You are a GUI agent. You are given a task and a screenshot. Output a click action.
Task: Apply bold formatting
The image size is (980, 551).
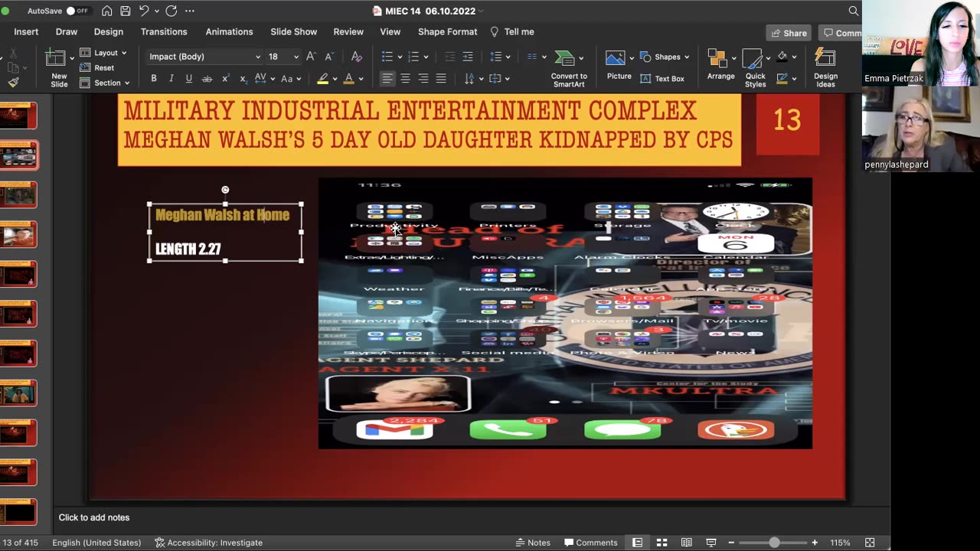click(x=154, y=78)
